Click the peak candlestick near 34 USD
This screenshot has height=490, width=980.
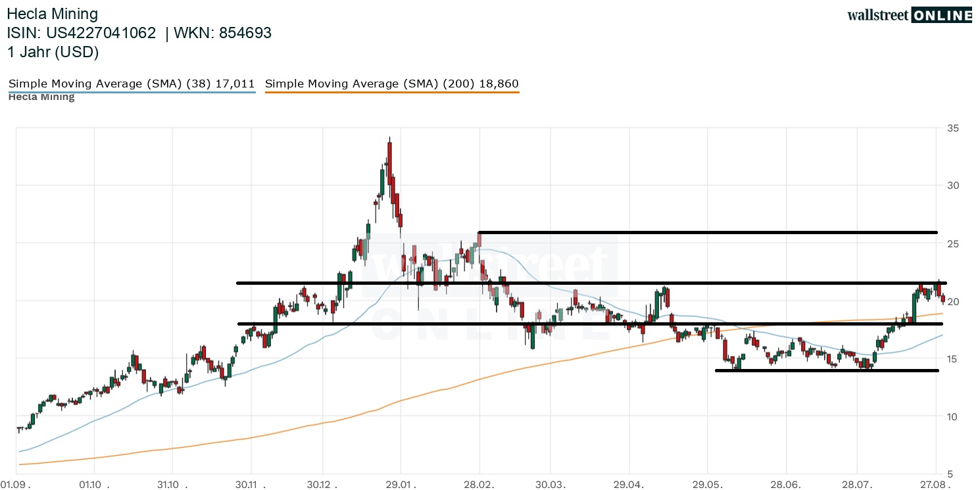coord(389,164)
